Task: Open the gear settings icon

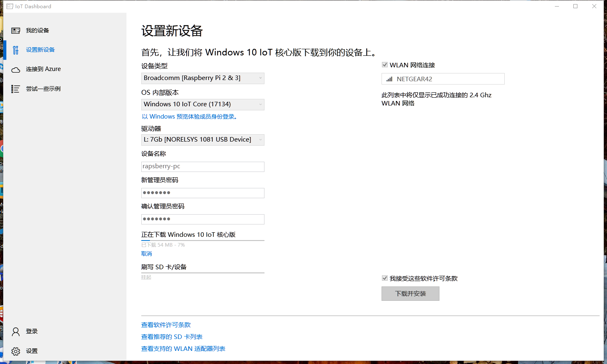Action: (16, 351)
